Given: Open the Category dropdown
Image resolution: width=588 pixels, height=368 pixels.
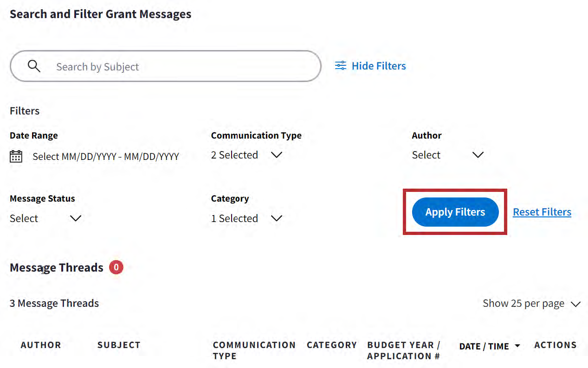Looking at the screenshot, I should click(247, 218).
